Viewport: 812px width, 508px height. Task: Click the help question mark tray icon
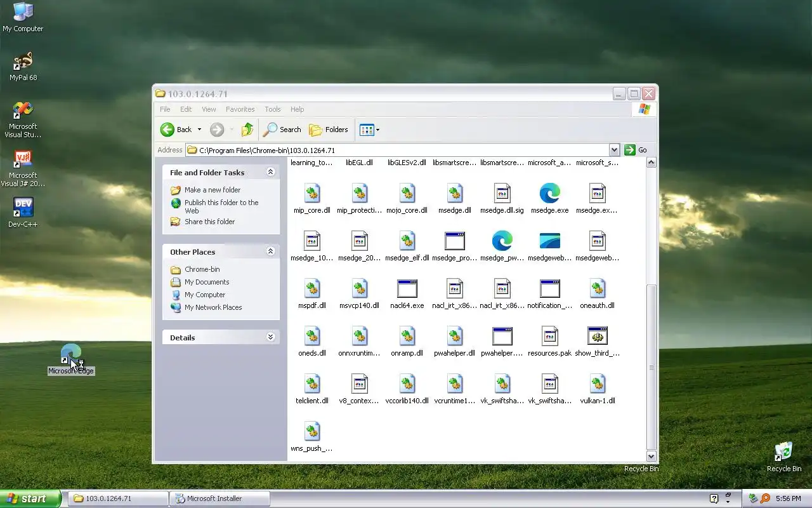714,498
